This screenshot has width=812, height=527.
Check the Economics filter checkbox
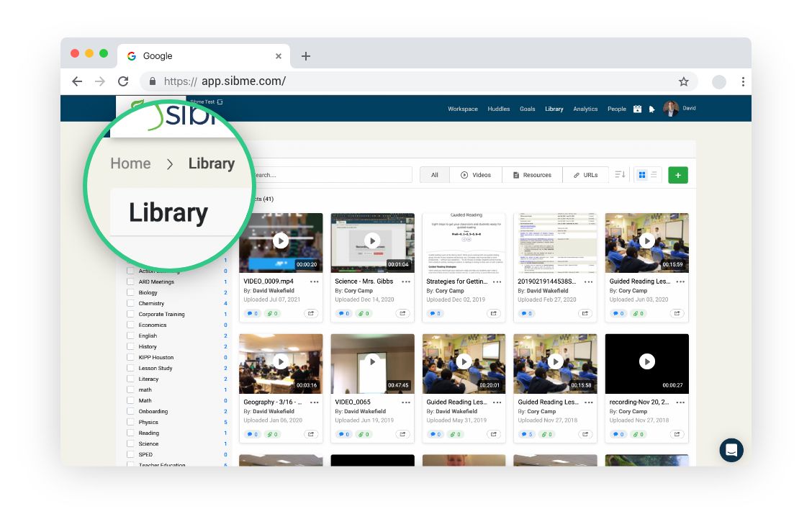click(130, 325)
